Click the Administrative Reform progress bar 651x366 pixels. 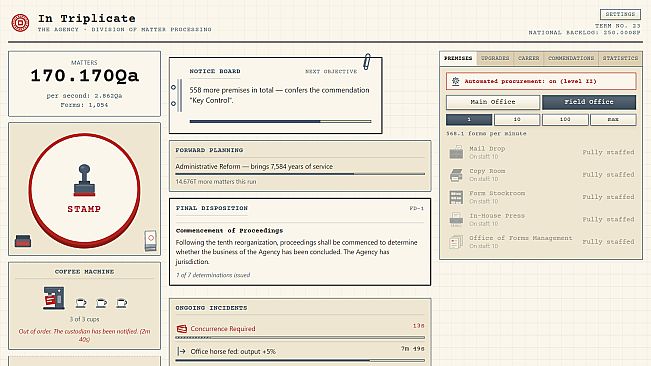pos(300,174)
